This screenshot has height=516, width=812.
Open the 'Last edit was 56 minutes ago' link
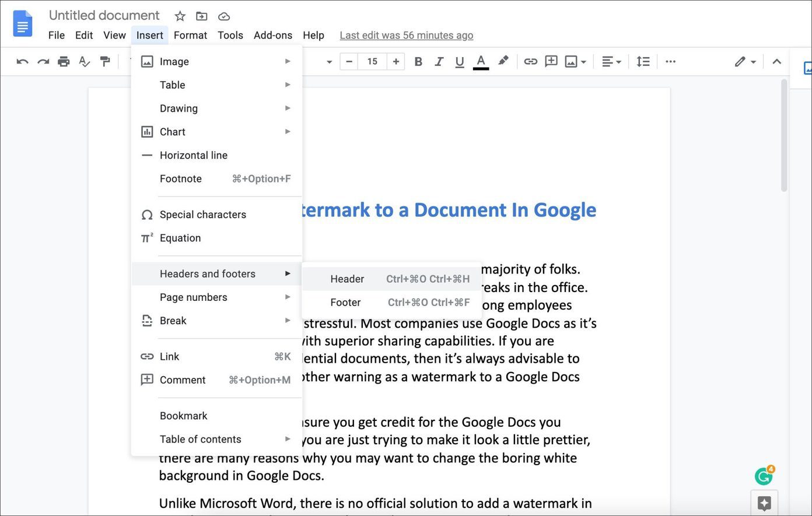(407, 35)
